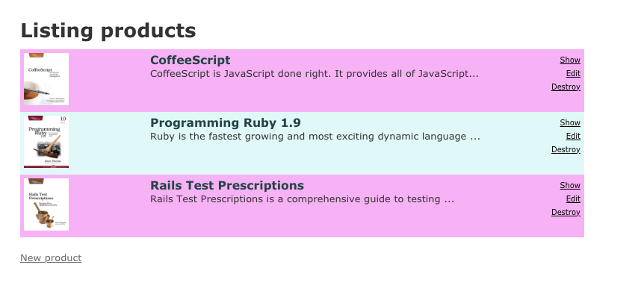Image resolution: width=644 pixels, height=297 pixels.
Task: Click the Rails Test Prescriptions title
Action: click(227, 185)
